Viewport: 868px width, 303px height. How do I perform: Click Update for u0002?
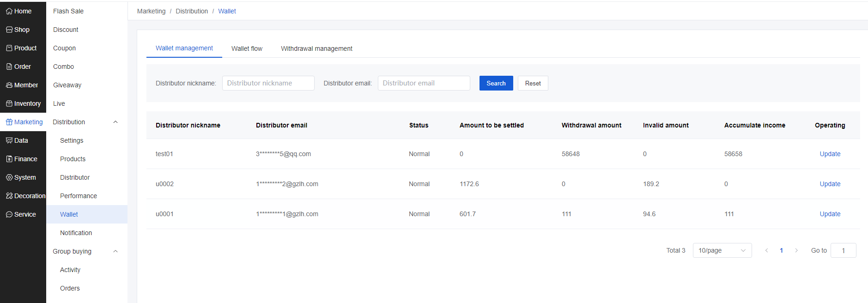[830, 184]
